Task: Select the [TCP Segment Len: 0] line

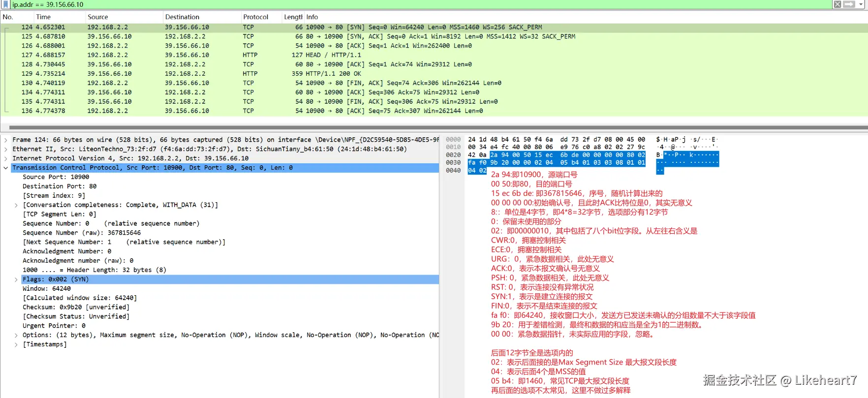Action: pyautogui.click(x=59, y=214)
